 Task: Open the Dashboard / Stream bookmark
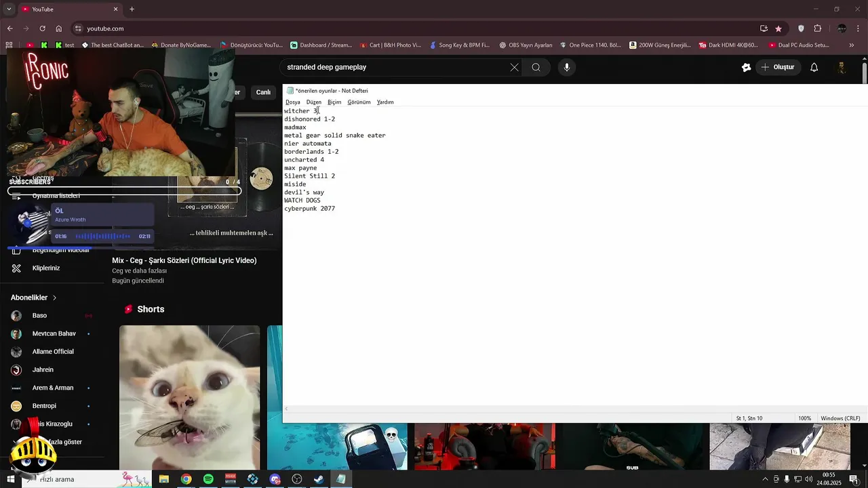click(x=321, y=45)
